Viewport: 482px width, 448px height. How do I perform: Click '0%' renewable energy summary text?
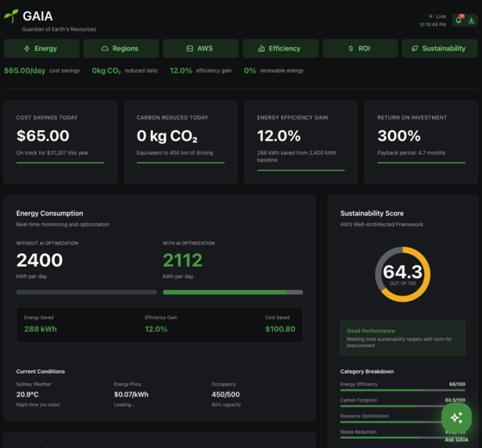pos(250,71)
